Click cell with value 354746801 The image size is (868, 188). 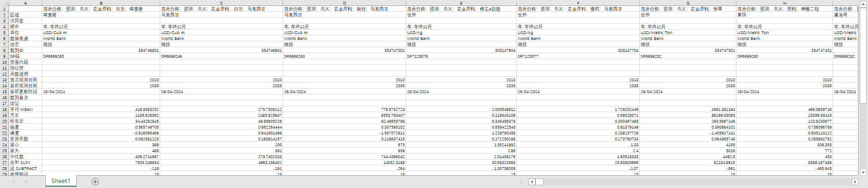101,50
